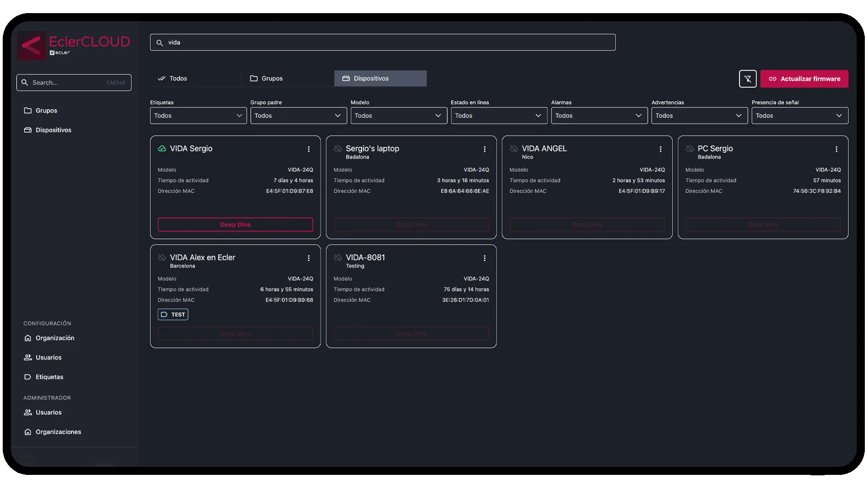This screenshot has height=488, width=868.
Task: Click the search field containing 'vida'
Action: [x=316, y=42]
